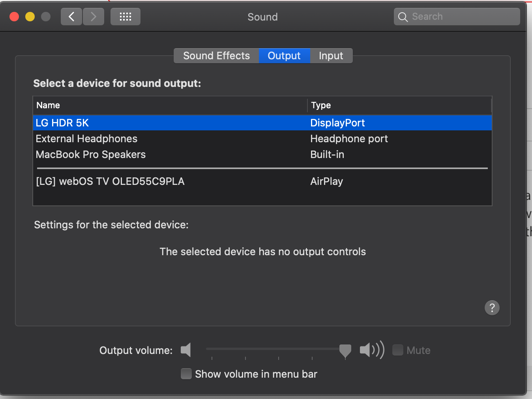
Task: Choose MacBook Pro Speakers for output
Action: coord(91,154)
